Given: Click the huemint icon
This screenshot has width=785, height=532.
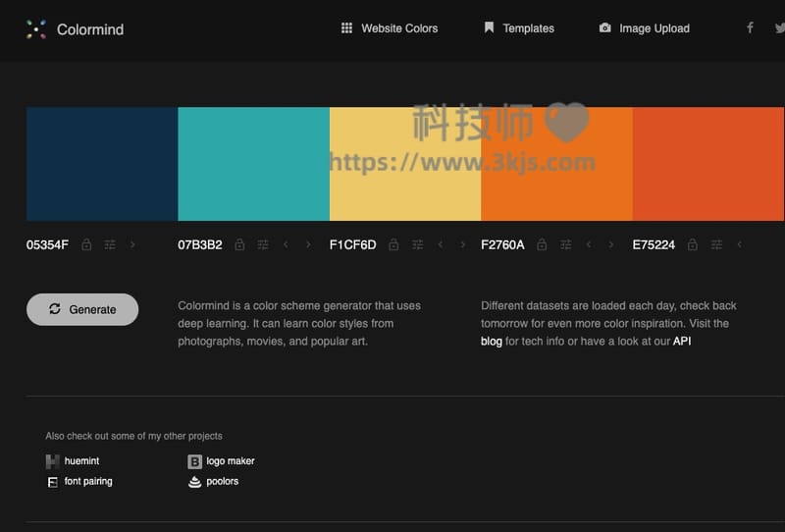Looking at the screenshot, I should click(52, 461).
